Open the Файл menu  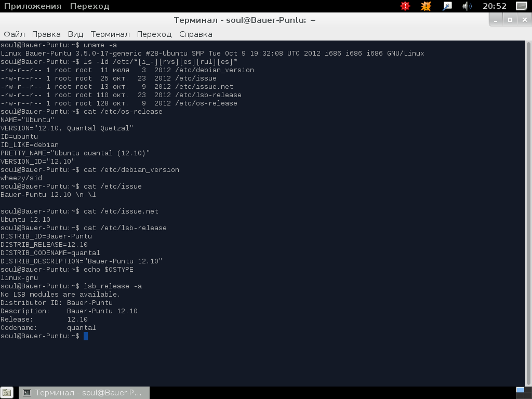click(x=14, y=34)
